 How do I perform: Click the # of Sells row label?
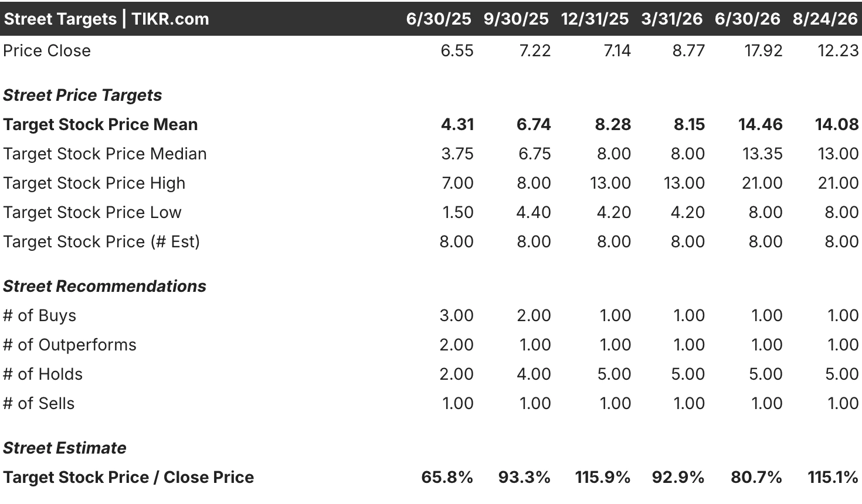(x=39, y=403)
